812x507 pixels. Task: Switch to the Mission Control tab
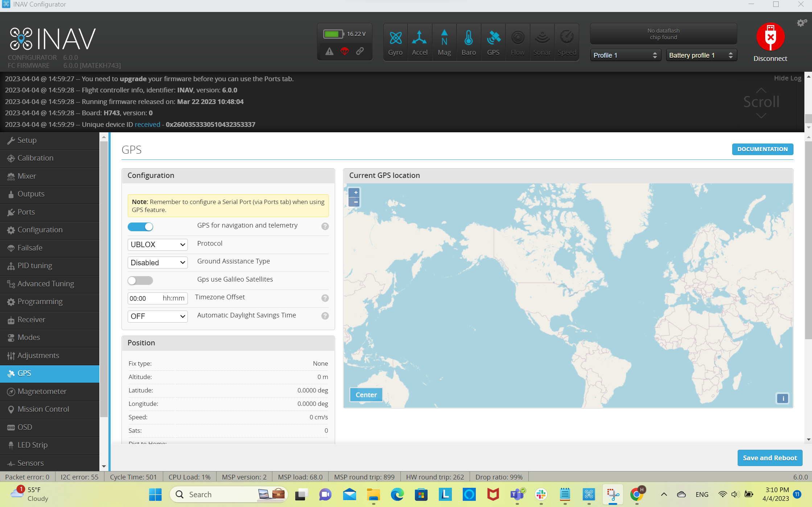point(43,409)
